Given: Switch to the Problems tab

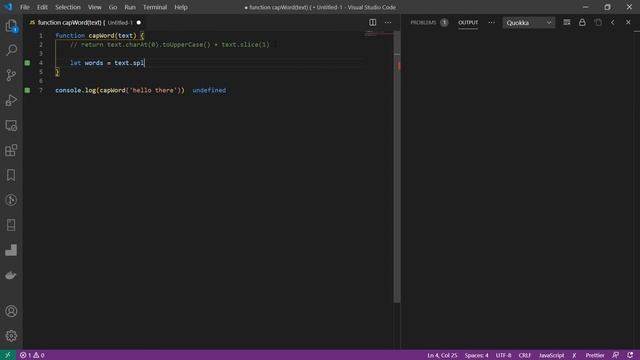Looking at the screenshot, I should click(x=423, y=22).
